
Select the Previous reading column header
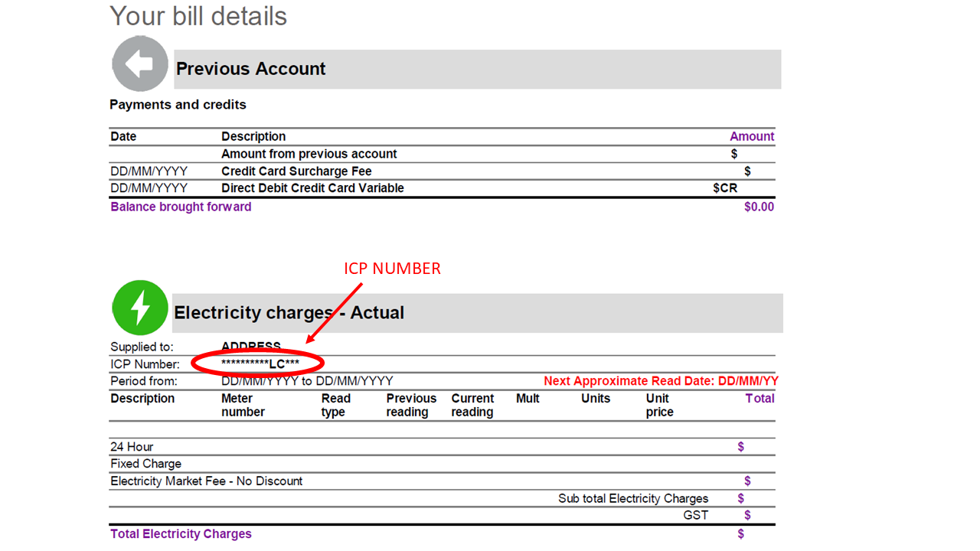pyautogui.click(x=411, y=405)
